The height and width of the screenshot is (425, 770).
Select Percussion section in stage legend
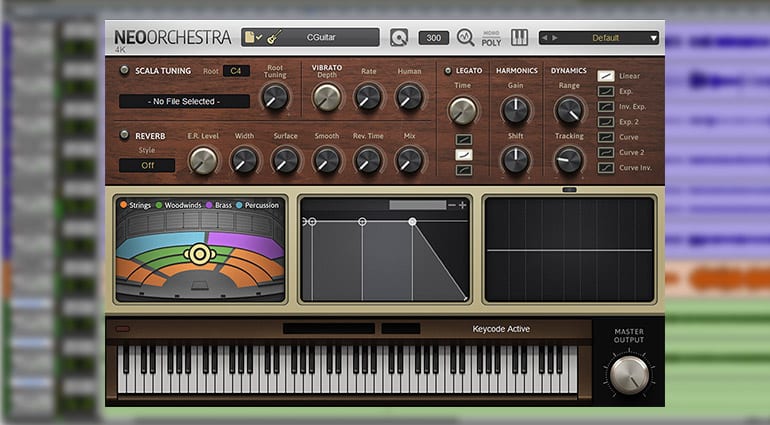point(258,205)
